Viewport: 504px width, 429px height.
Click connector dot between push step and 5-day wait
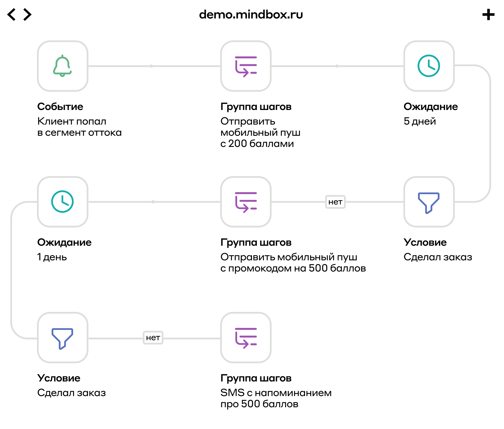337,66
